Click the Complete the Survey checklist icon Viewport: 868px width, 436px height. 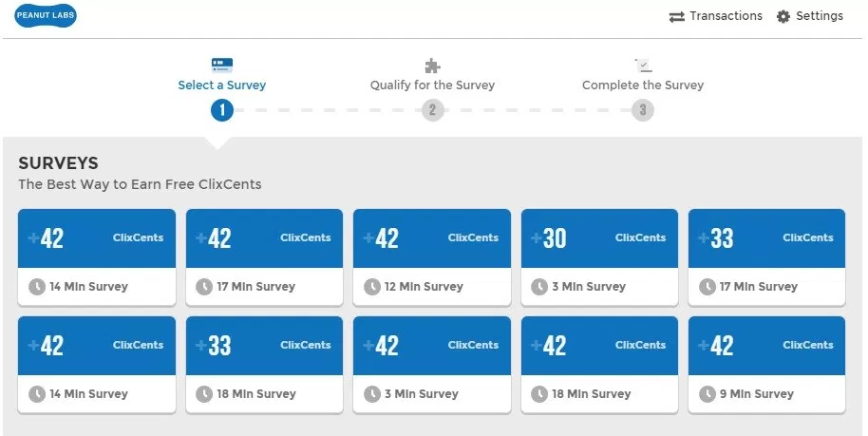pos(643,66)
